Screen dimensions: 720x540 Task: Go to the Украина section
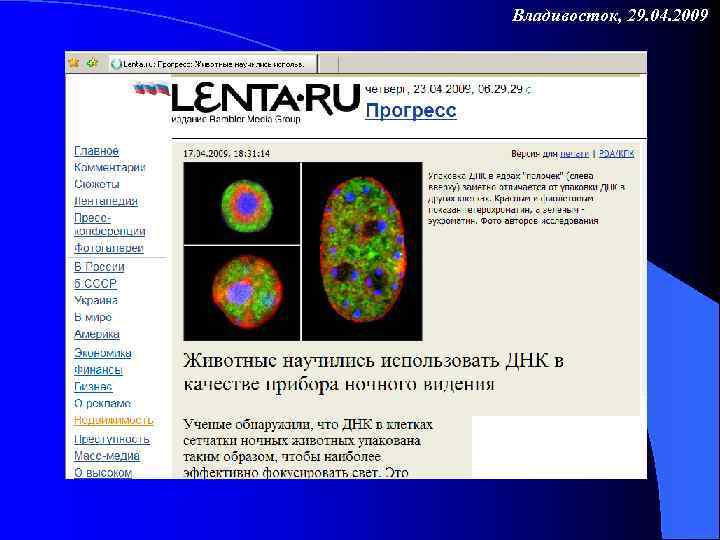pyautogui.click(x=96, y=300)
